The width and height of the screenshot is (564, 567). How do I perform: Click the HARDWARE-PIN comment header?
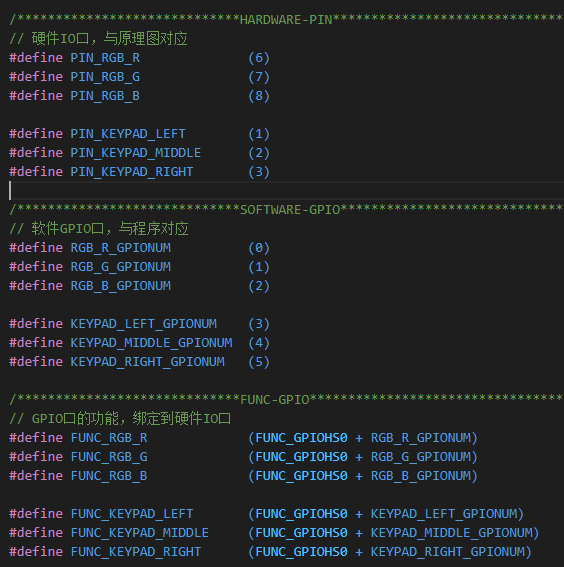pyautogui.click(x=286, y=20)
